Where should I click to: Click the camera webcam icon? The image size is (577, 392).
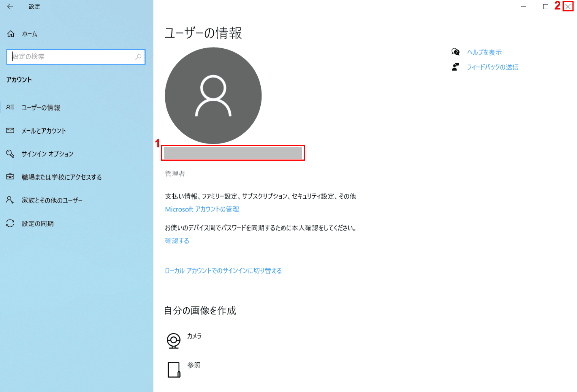pyautogui.click(x=174, y=341)
